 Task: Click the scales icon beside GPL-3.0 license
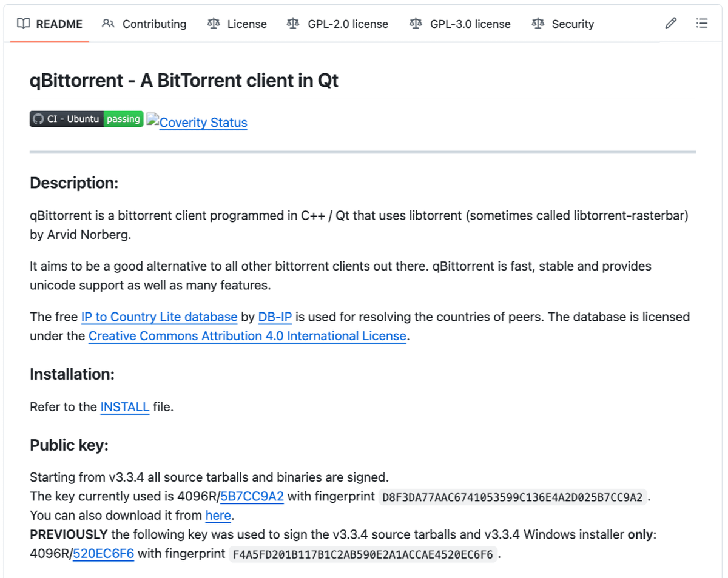coord(416,24)
